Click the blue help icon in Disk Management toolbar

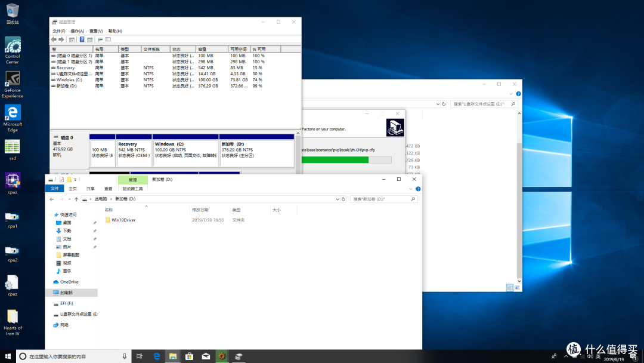(x=82, y=39)
